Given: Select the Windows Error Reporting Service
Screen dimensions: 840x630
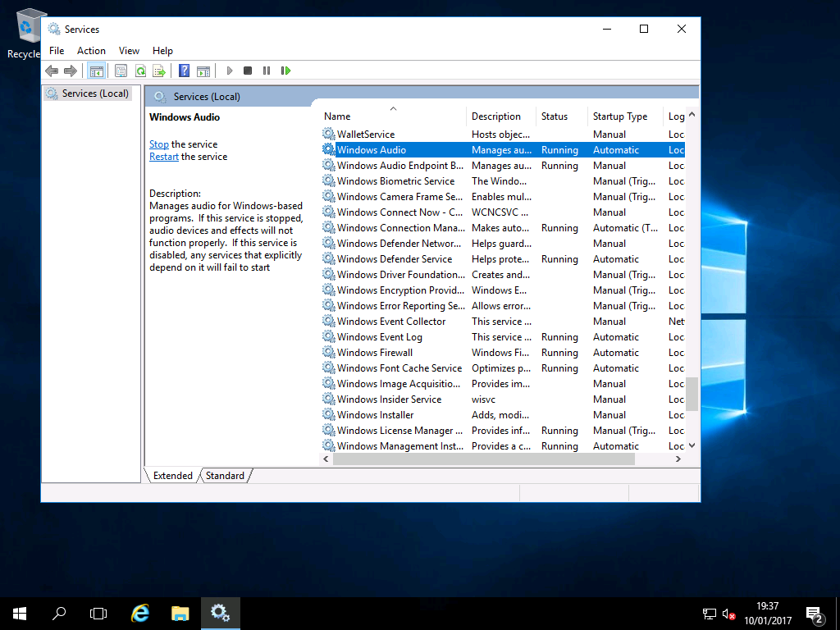Looking at the screenshot, I should pyautogui.click(x=503, y=305).
